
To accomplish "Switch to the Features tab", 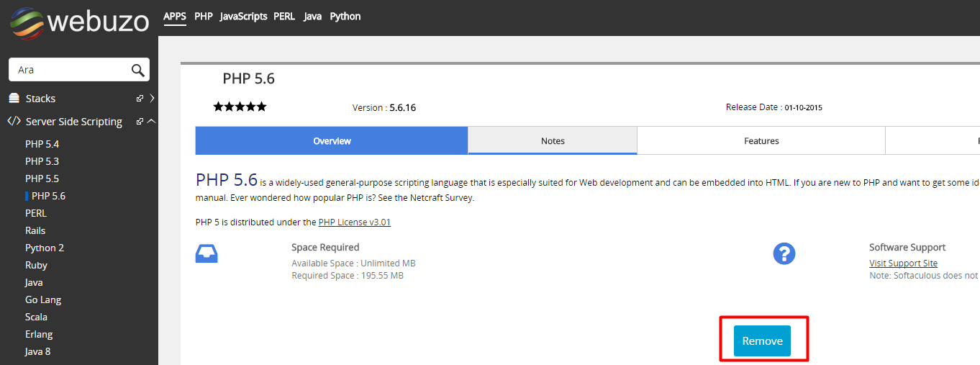I will click(761, 141).
